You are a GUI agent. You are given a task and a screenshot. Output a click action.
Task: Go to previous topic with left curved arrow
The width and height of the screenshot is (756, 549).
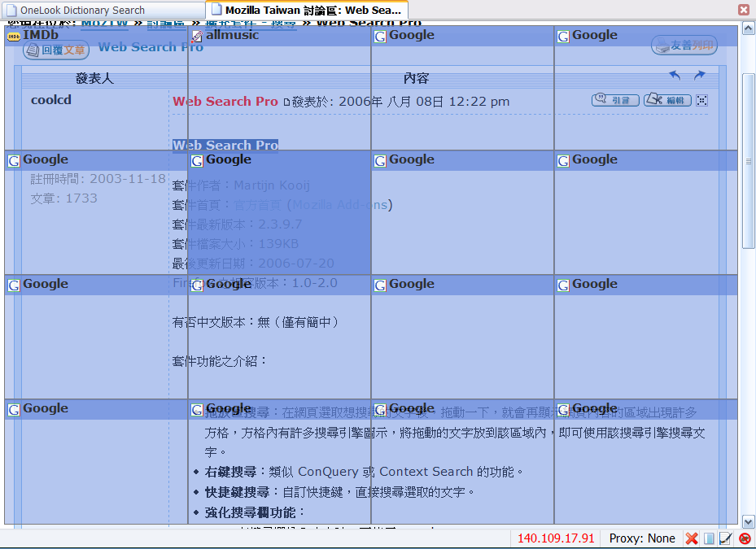(x=675, y=76)
